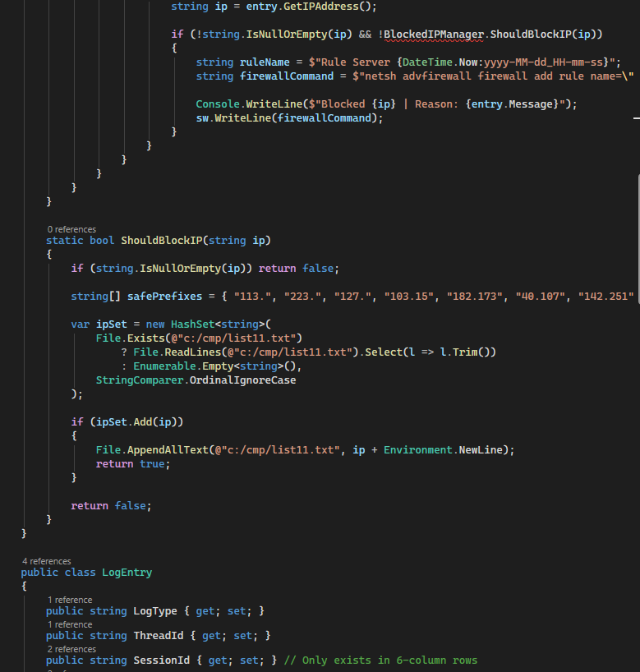Click the HashSet type name
The width and height of the screenshot is (640, 672).
192,324
